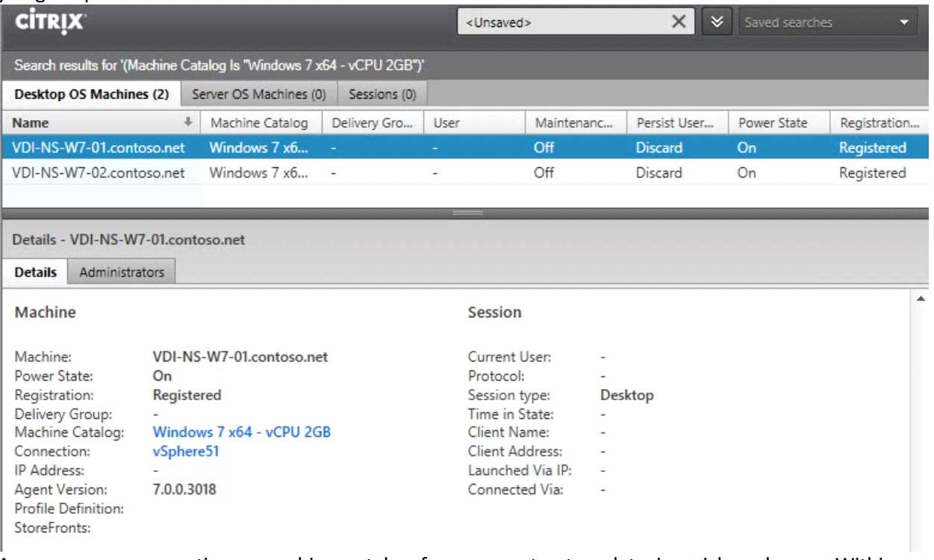This screenshot has width=934, height=560.
Task: Click Discard in the VDI-NS-W7-02 row
Action: [x=659, y=173]
